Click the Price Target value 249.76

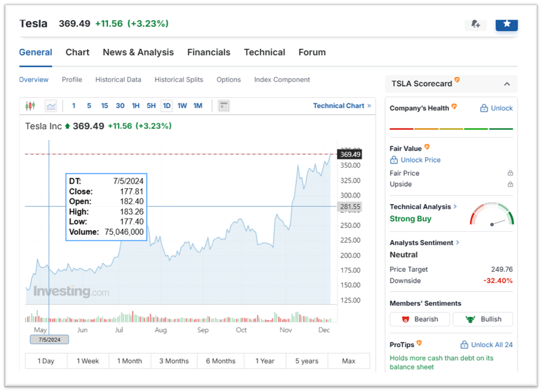click(501, 269)
